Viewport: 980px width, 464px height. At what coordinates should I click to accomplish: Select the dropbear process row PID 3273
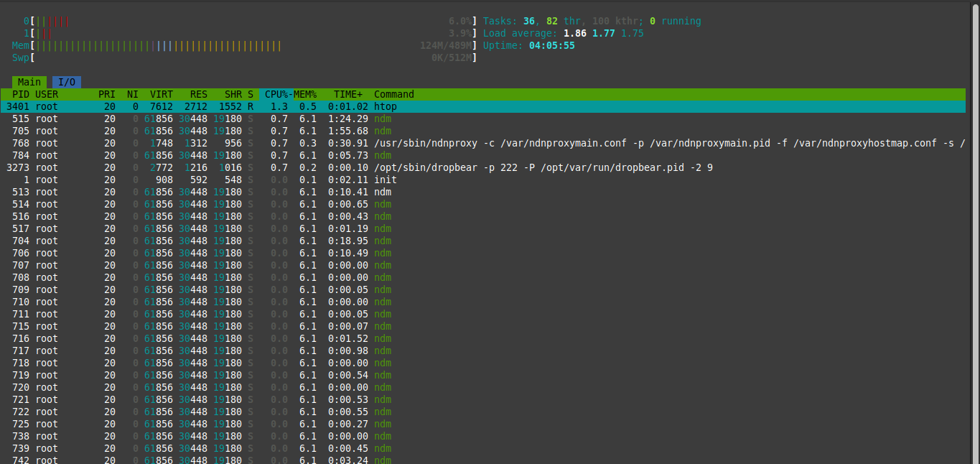[483, 167]
